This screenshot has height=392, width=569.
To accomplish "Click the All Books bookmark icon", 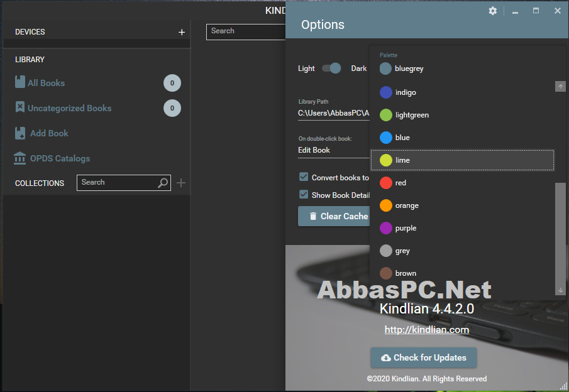I will pos(20,82).
